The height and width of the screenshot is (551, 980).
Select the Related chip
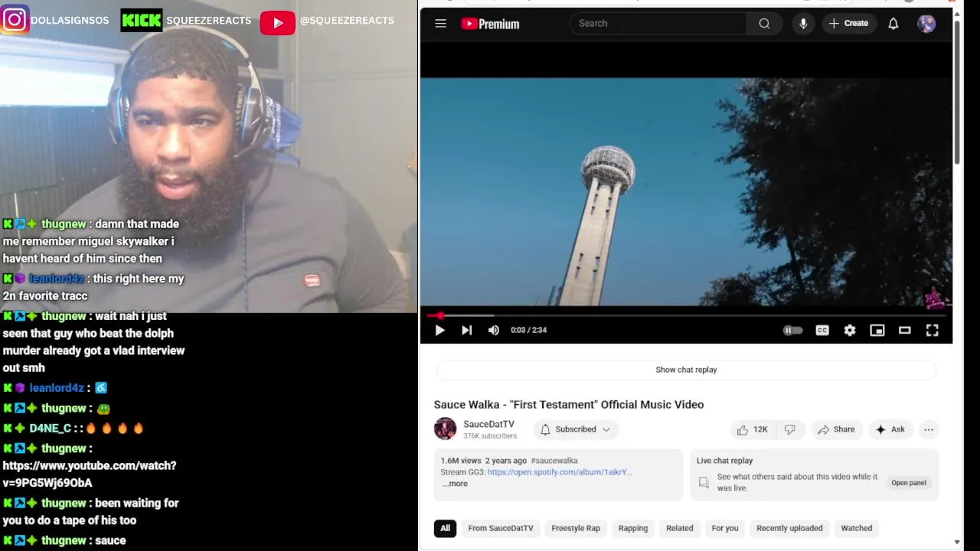click(x=680, y=528)
